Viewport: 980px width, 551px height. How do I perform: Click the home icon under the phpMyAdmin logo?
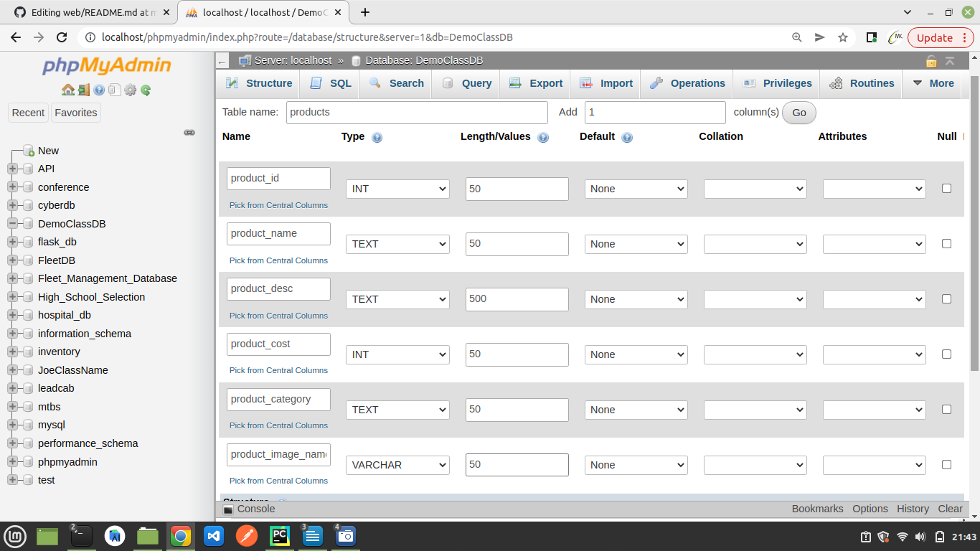point(67,90)
